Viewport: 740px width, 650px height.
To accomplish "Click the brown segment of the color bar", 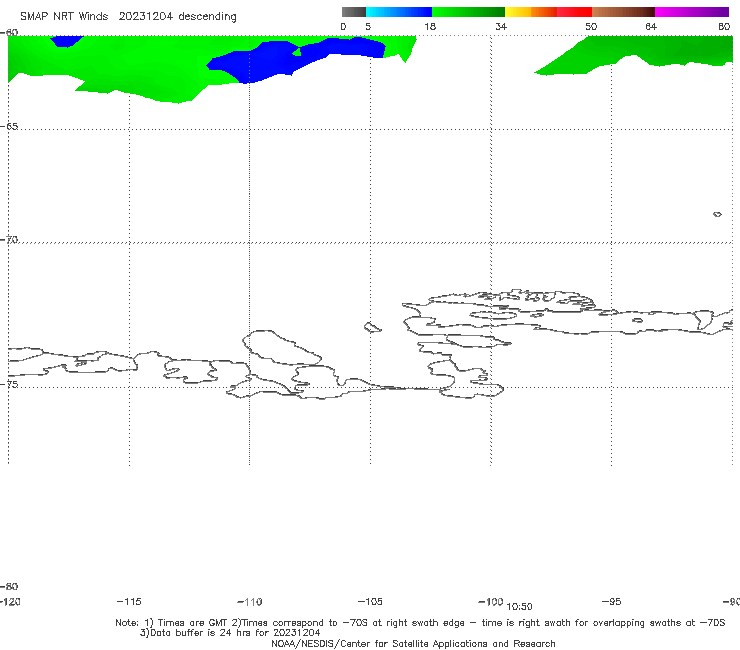I will point(623,12).
